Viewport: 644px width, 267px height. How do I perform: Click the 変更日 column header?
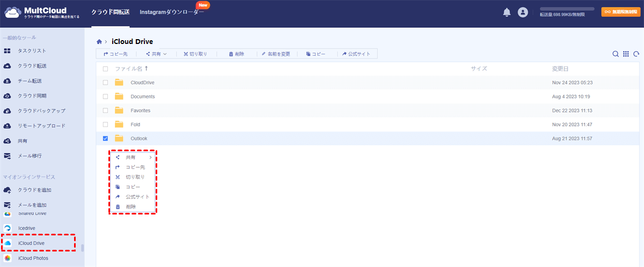tap(560, 69)
